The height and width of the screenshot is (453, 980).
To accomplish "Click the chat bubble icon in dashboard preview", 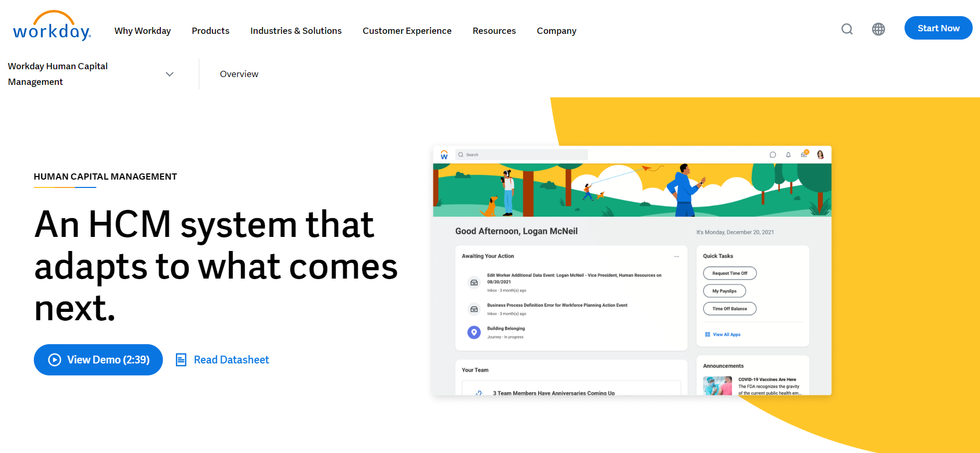I will 772,155.
